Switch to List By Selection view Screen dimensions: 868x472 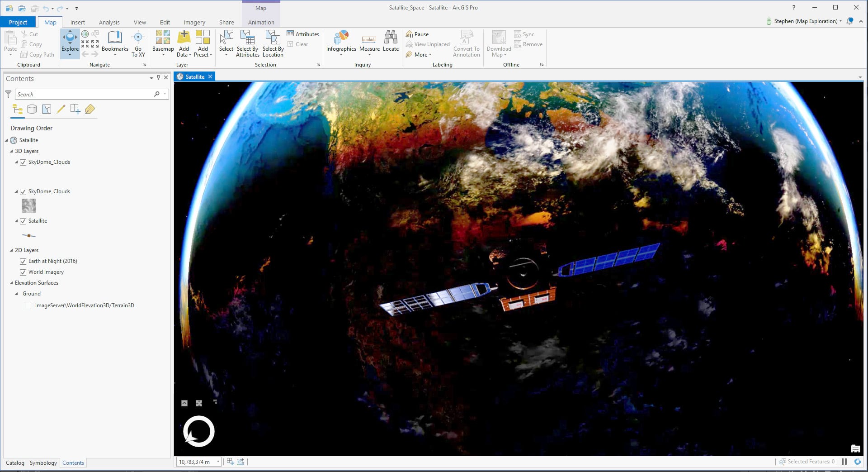(47, 109)
